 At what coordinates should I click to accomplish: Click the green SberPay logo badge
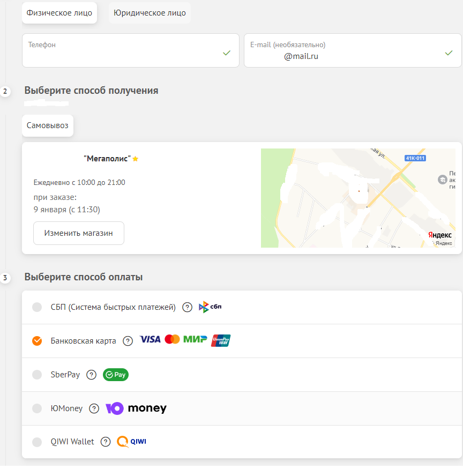(x=116, y=375)
